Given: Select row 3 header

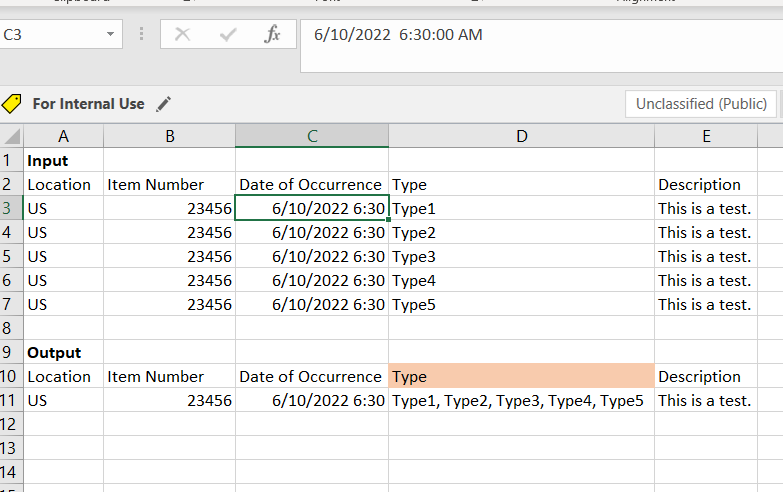Looking at the screenshot, I should (x=11, y=208).
